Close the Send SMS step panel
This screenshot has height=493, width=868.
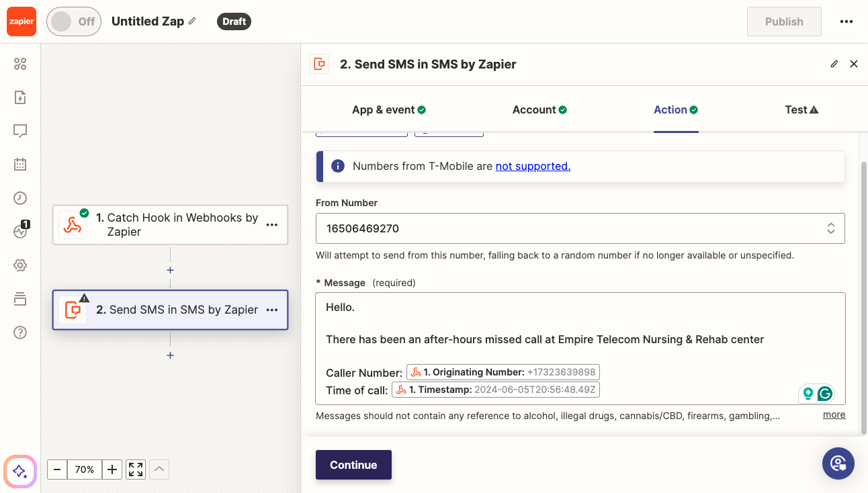tap(854, 64)
